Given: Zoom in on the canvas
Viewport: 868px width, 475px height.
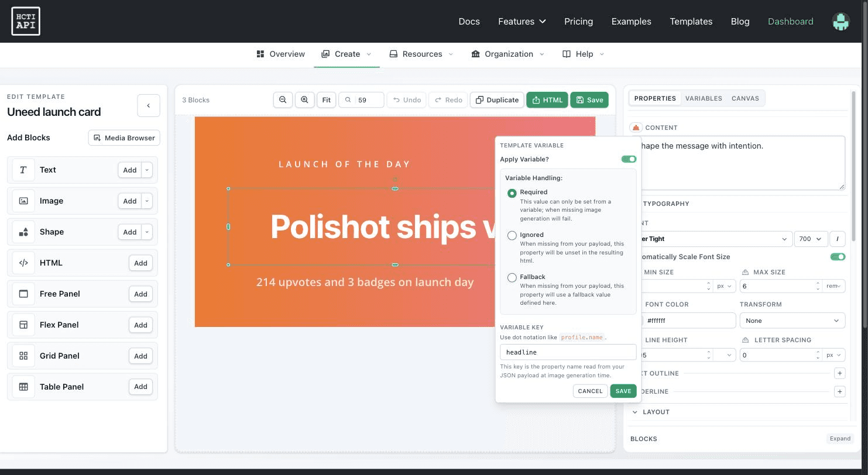Looking at the screenshot, I should click(304, 100).
